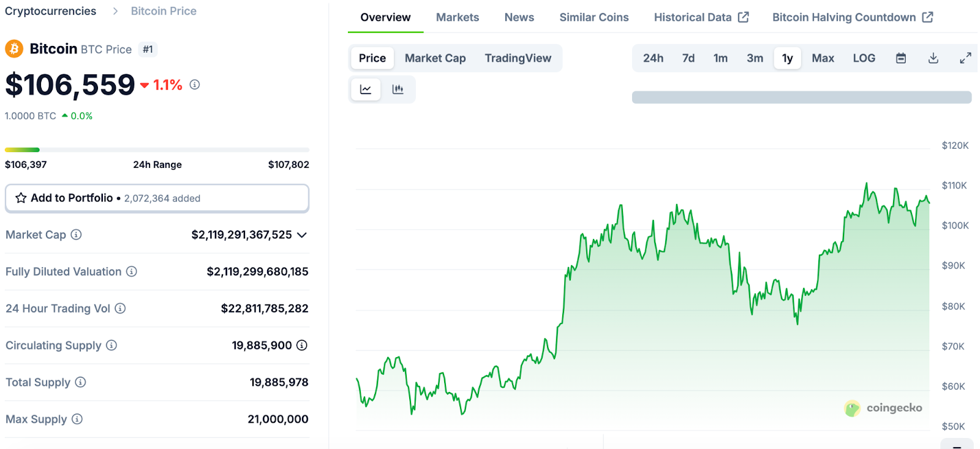980x449 pixels.
Task: Open the News tab
Action: click(519, 17)
